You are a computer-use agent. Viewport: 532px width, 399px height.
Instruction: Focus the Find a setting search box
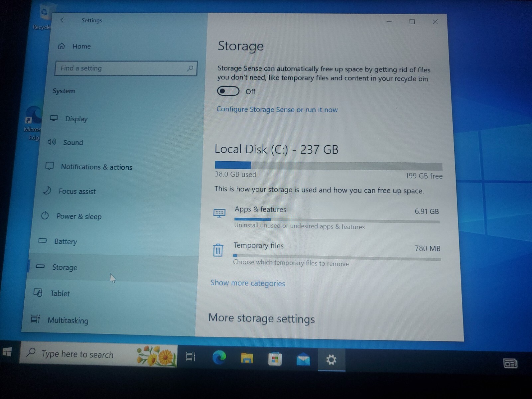[x=126, y=68]
